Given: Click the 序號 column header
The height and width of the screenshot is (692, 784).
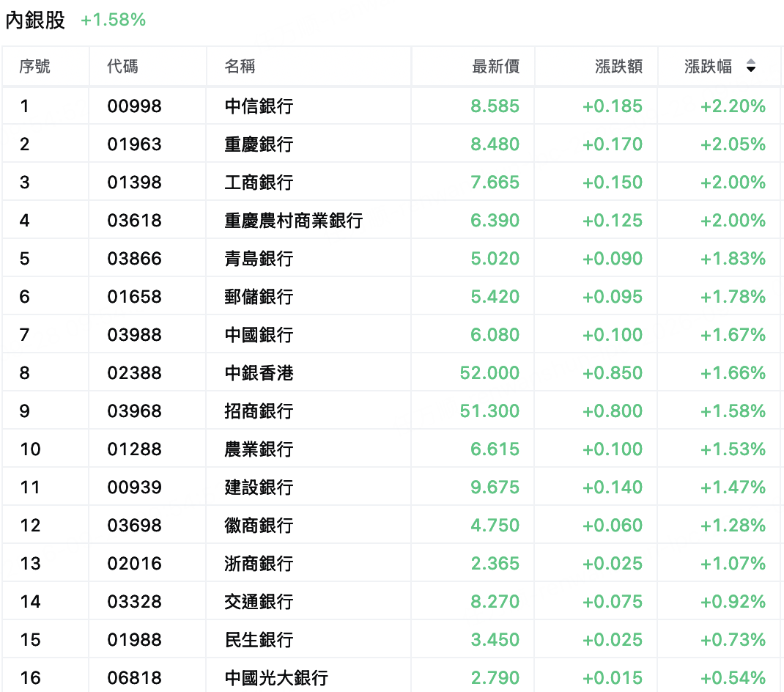Looking at the screenshot, I should (35, 66).
